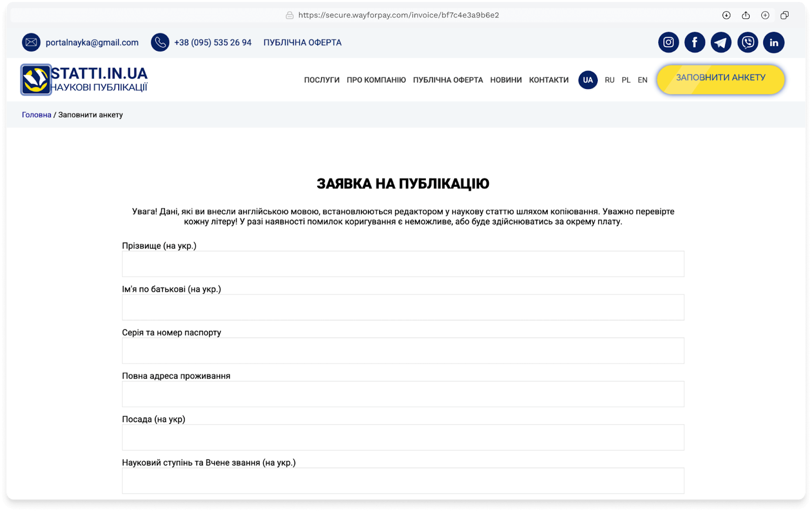This screenshot has width=812, height=511.
Task: Click the Посада (на укр) input field
Action: [x=403, y=437]
